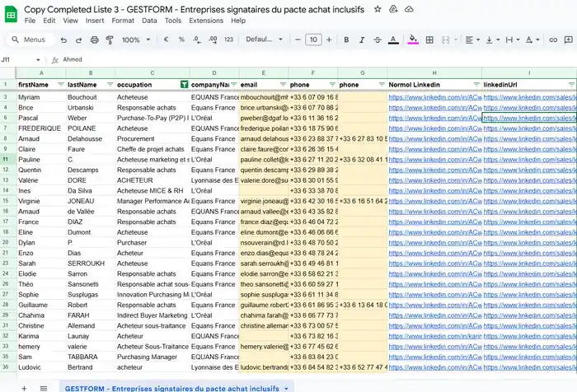Open the Google Sheets home icon

pyautogui.click(x=11, y=15)
